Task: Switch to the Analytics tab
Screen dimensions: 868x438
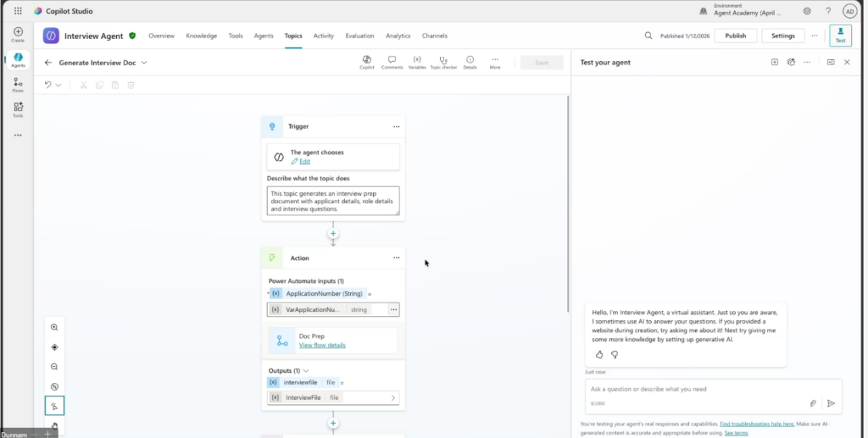Action: click(x=398, y=36)
